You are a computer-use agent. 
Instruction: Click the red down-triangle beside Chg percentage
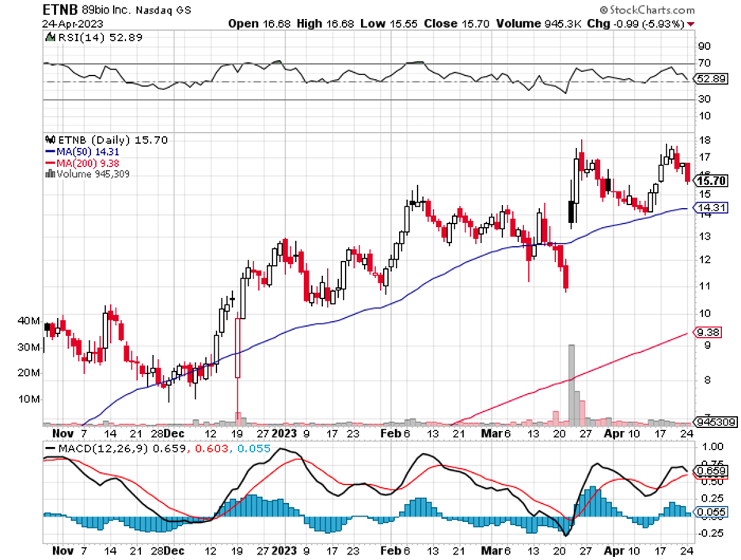click(x=691, y=24)
